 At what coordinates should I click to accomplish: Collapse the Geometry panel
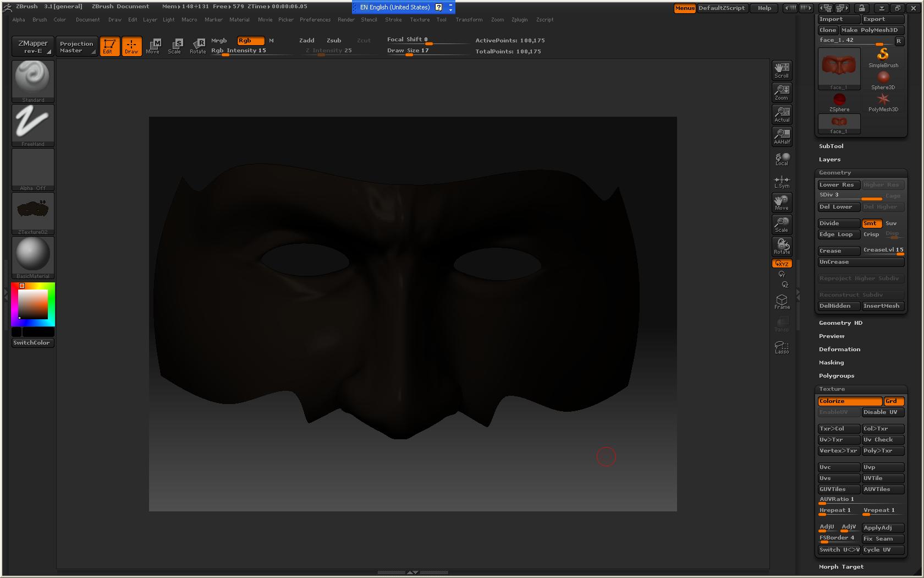click(x=834, y=172)
